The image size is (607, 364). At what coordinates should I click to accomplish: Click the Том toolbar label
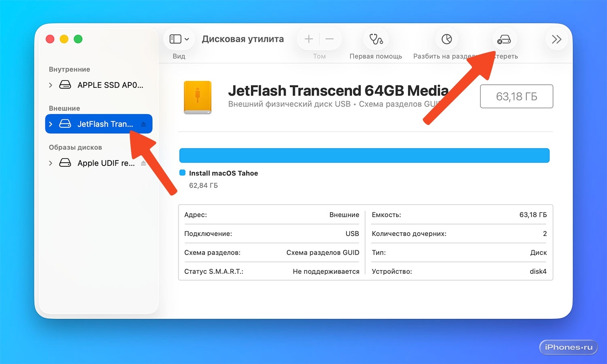pyautogui.click(x=319, y=56)
